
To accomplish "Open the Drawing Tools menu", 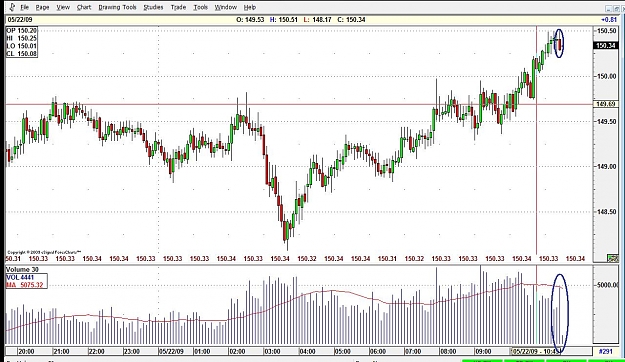I will (117, 7).
